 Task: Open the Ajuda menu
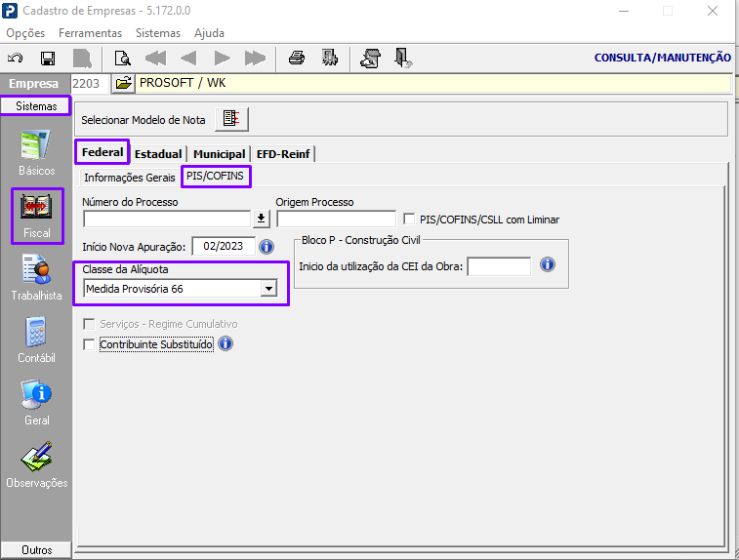209,33
